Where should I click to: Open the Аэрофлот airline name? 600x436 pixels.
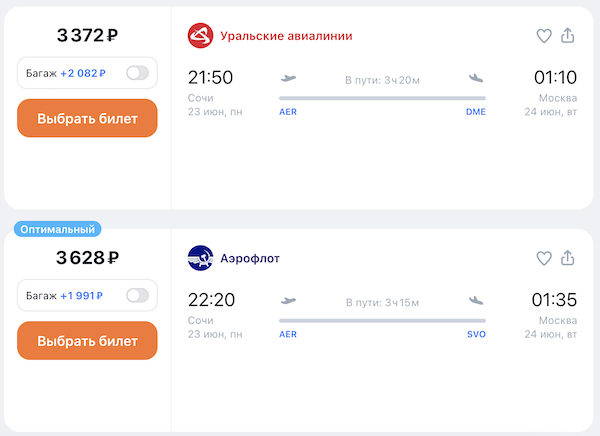coord(251,258)
